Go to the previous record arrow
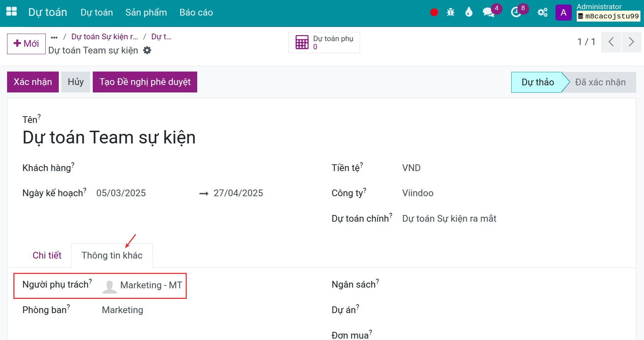Viewport: 644px width, 340px height. click(x=611, y=42)
